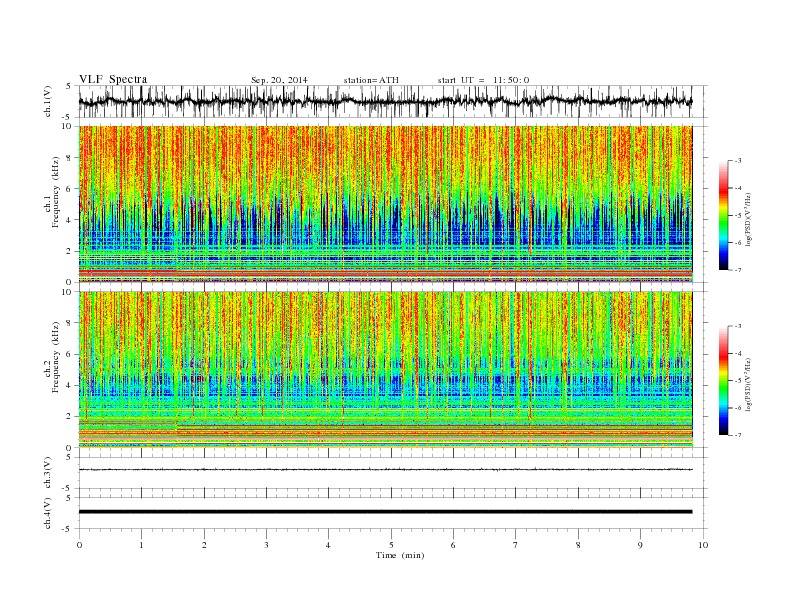Click inside the ch.1 spectrogram panel

pyautogui.click(x=385, y=204)
